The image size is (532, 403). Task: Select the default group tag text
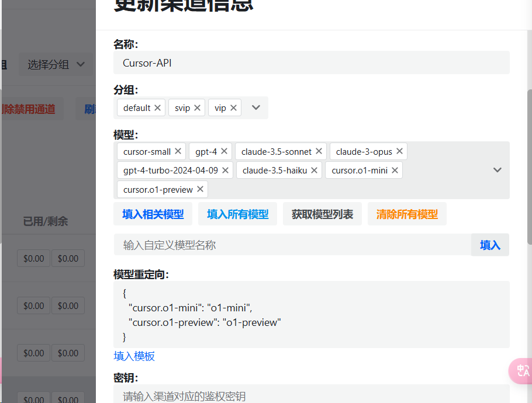click(x=137, y=108)
